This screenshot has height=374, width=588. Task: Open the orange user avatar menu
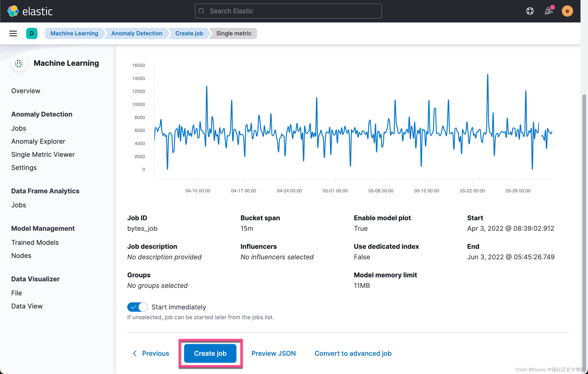point(567,11)
